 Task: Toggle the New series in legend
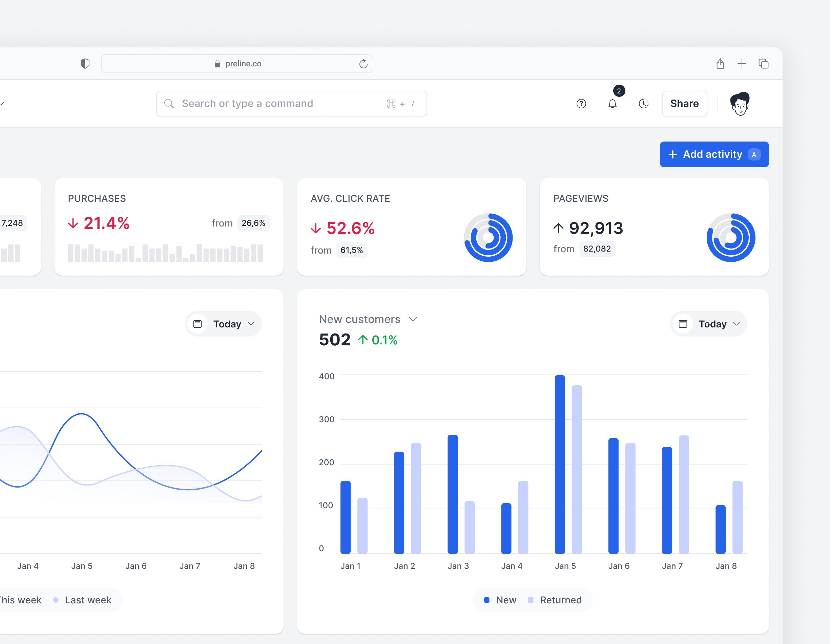tap(500, 600)
